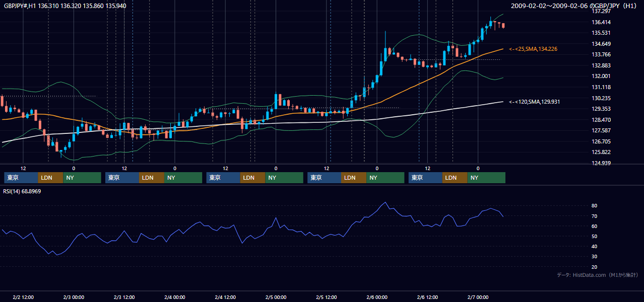
Task: Click the 25 SMA label 134.226
Action: [533, 49]
